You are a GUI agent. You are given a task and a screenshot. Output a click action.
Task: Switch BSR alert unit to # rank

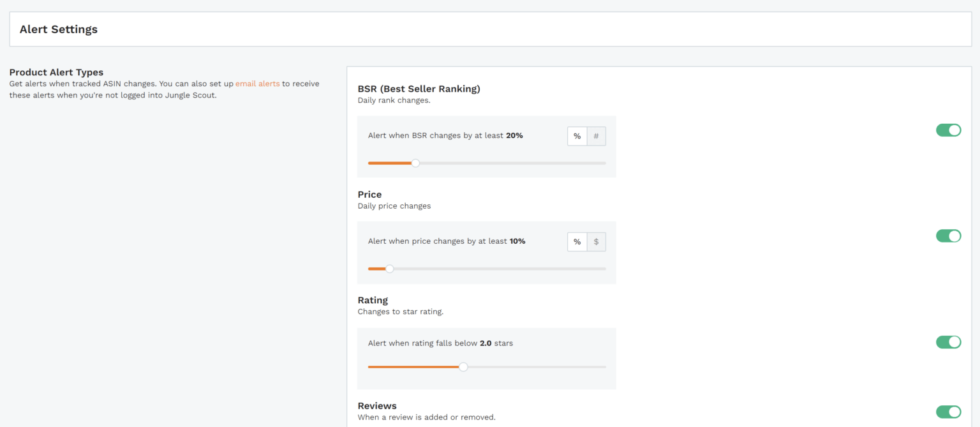click(x=596, y=136)
